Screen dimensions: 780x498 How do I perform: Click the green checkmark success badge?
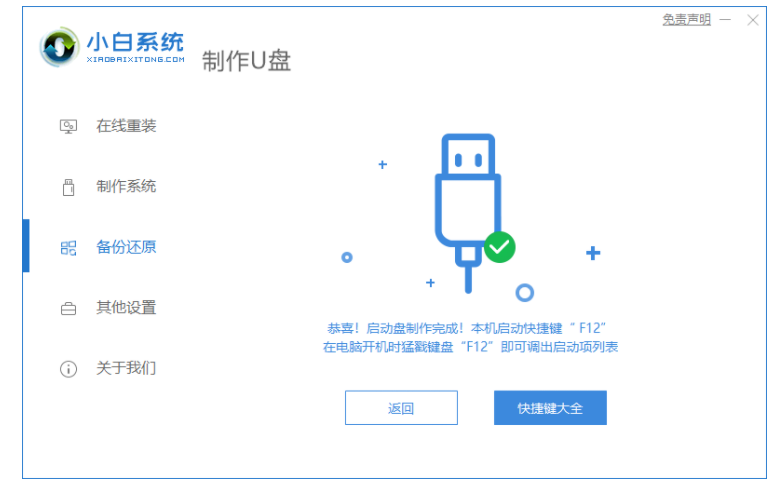pos(499,247)
